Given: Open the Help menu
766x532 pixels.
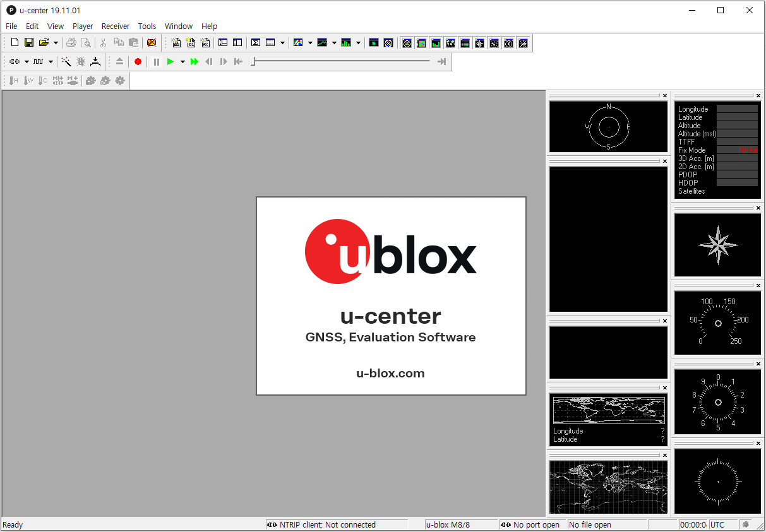Looking at the screenshot, I should 210,26.
